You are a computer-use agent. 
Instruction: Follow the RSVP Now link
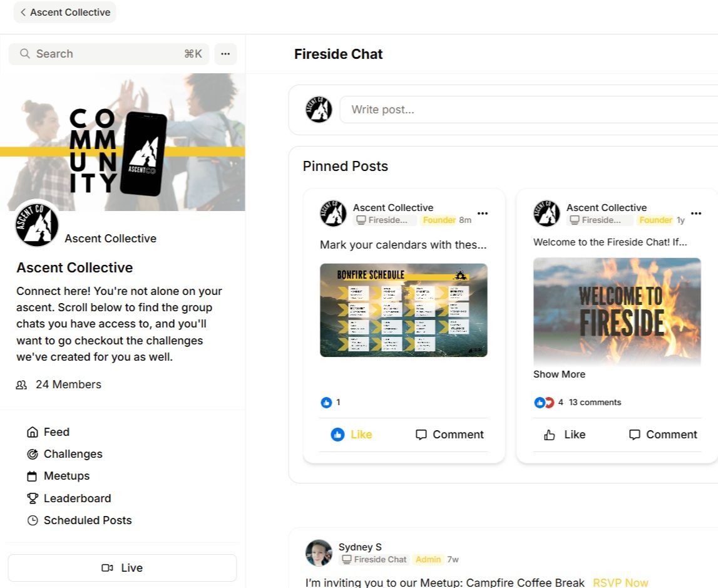click(620, 582)
